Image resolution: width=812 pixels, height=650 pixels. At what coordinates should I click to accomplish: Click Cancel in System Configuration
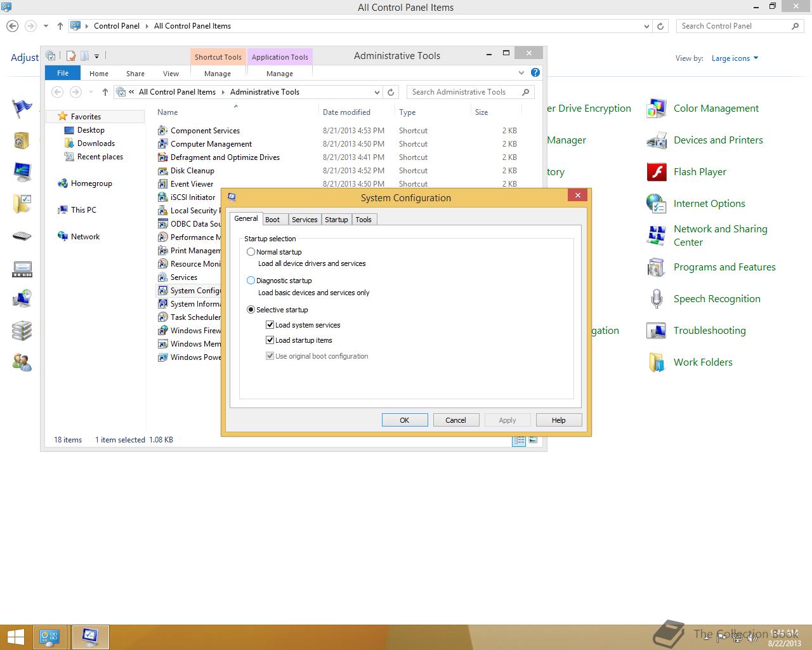[455, 420]
